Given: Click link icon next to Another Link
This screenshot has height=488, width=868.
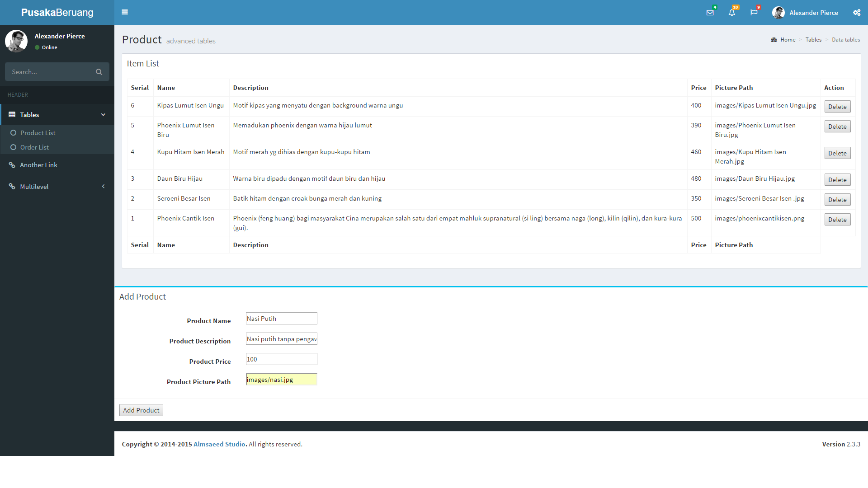Looking at the screenshot, I should (12, 165).
